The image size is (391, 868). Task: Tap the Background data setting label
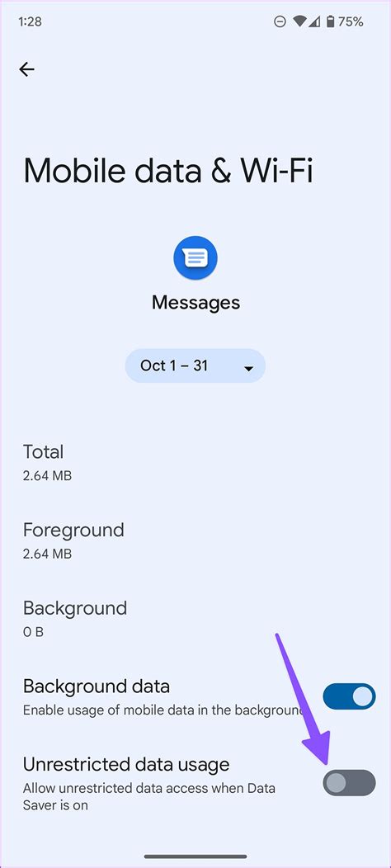pyautogui.click(x=97, y=686)
